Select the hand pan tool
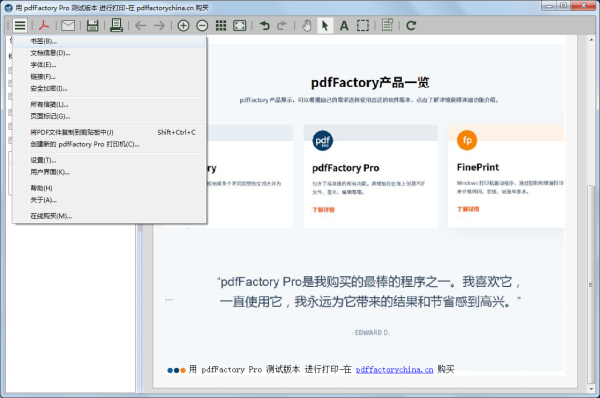The image size is (600, 398). point(307,26)
